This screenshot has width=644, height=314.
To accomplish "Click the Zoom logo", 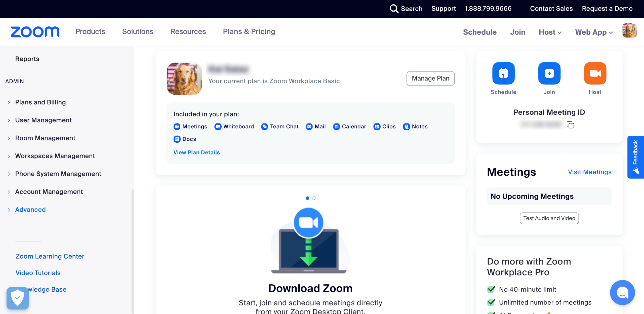I will (x=35, y=32).
